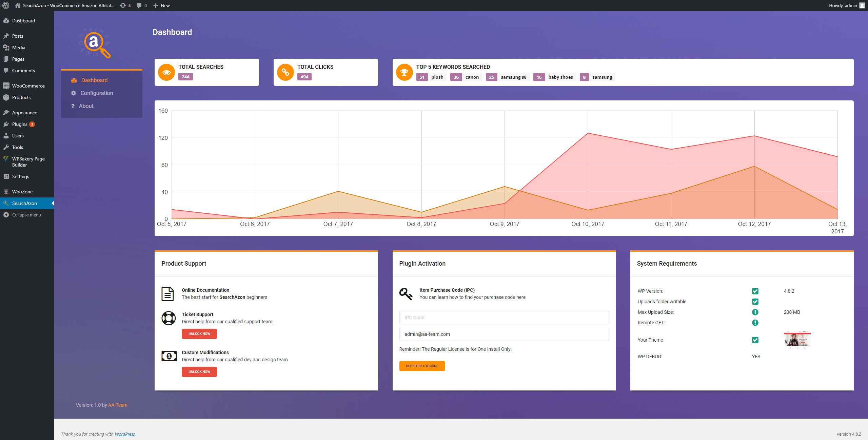Click the Top 5 Keywords trophy icon

pyautogui.click(x=405, y=72)
